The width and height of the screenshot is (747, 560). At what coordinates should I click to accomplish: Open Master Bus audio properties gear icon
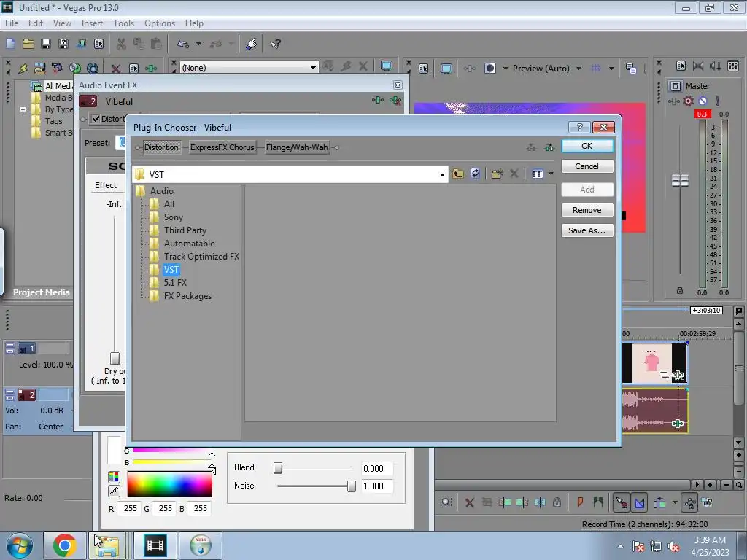[688, 101]
